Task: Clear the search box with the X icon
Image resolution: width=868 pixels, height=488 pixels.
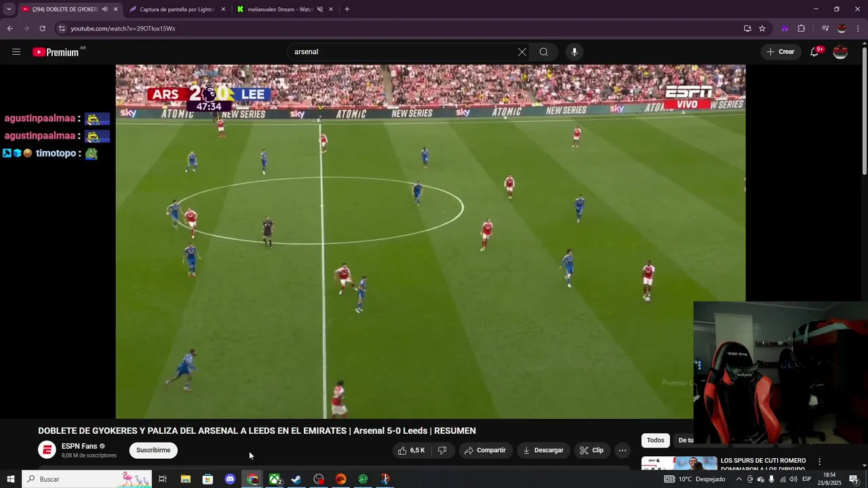Action: (x=522, y=52)
